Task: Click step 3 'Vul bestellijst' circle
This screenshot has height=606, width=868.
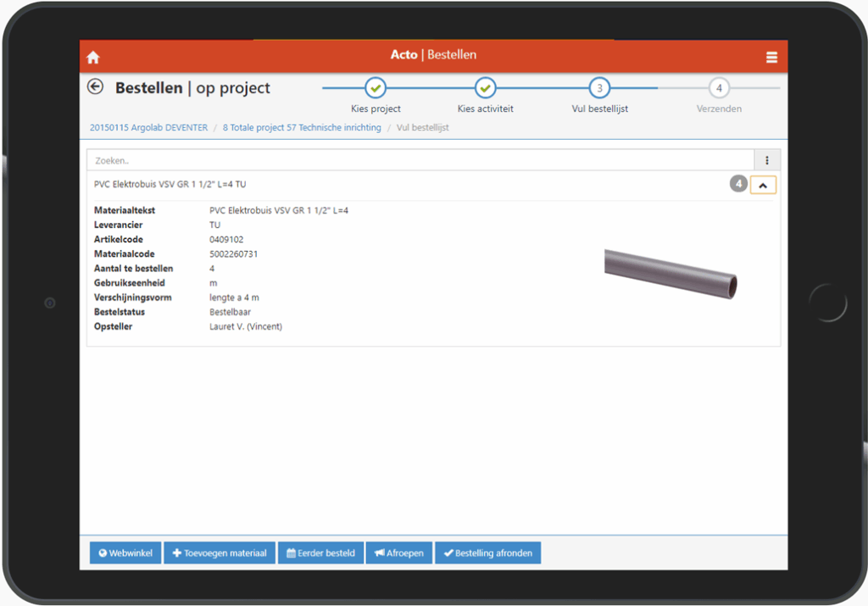Action: point(599,87)
